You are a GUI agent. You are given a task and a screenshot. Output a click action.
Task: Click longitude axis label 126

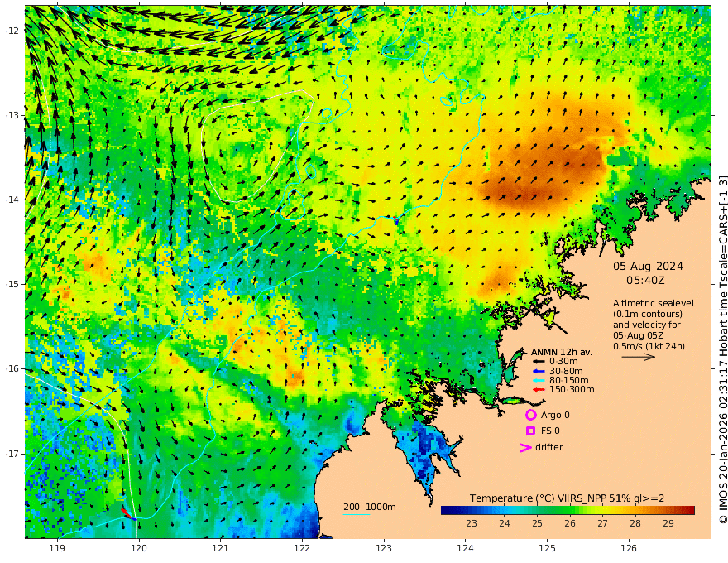pyautogui.click(x=629, y=549)
